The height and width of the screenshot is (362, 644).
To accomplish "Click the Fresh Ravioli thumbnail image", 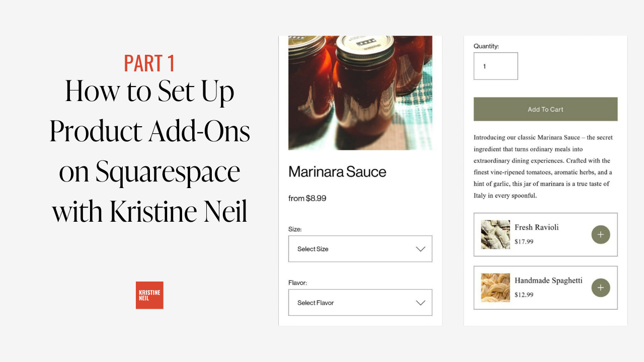I will click(496, 234).
